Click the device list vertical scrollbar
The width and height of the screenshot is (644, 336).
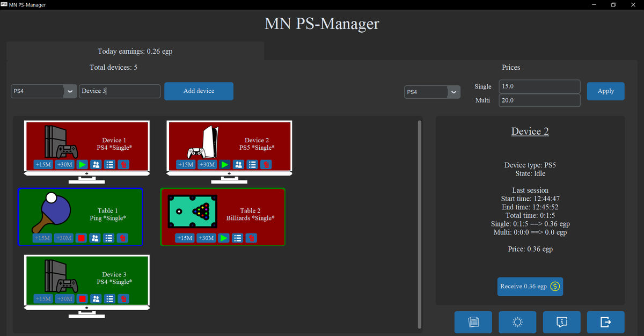click(419, 224)
